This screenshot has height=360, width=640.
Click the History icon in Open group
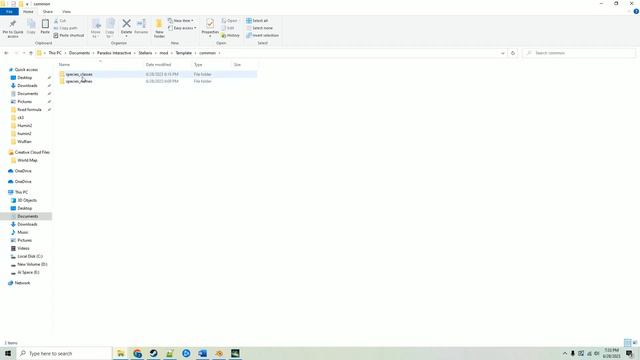[x=231, y=36]
